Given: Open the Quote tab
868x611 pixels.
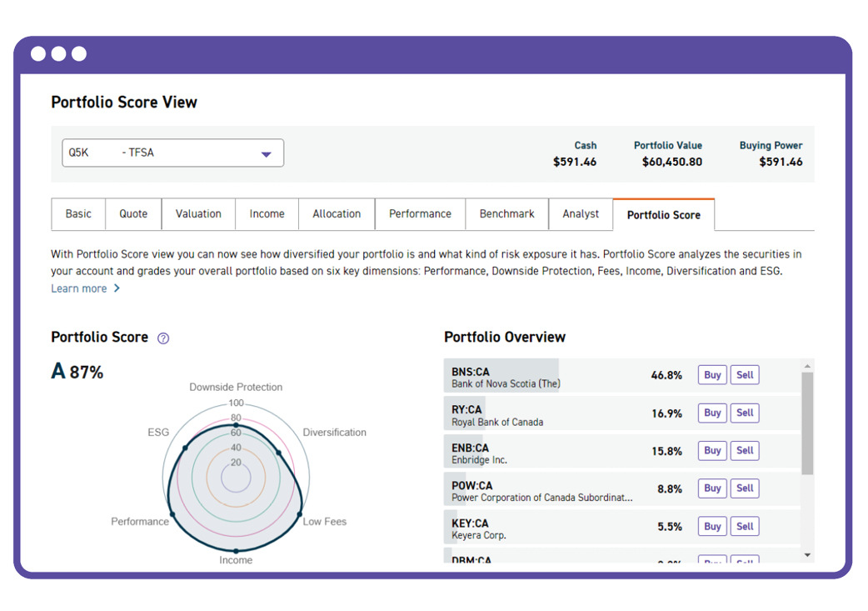Looking at the screenshot, I should pyautogui.click(x=132, y=214).
